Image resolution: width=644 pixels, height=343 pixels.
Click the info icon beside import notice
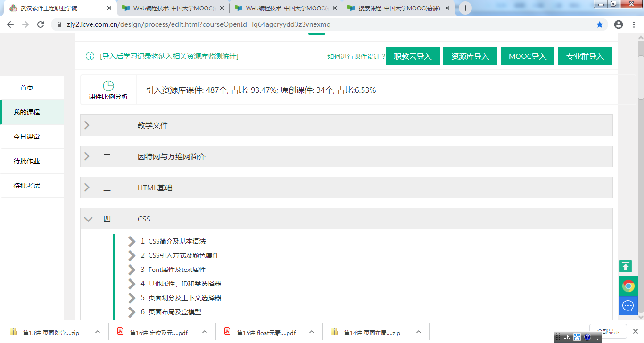coord(90,57)
